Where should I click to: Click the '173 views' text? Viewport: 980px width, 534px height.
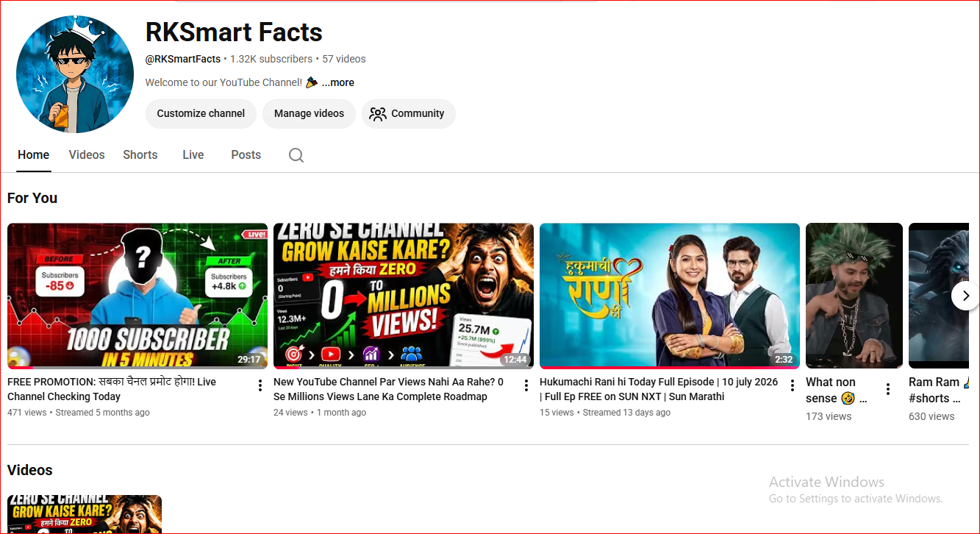click(x=829, y=416)
